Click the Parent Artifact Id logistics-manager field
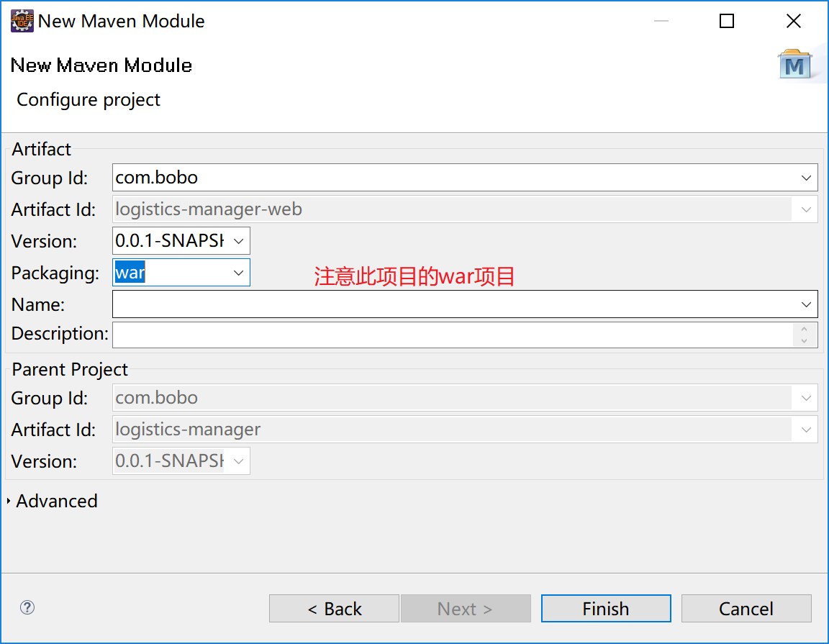The image size is (829, 644). (465, 430)
